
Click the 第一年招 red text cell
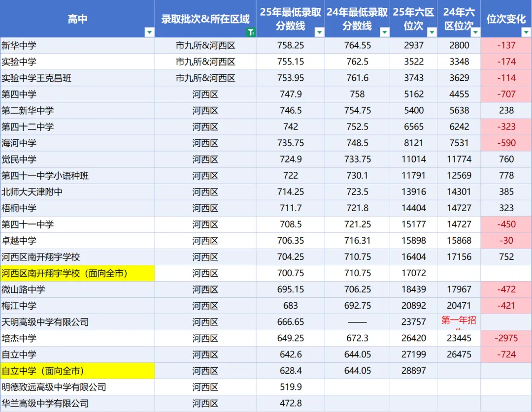point(459,322)
